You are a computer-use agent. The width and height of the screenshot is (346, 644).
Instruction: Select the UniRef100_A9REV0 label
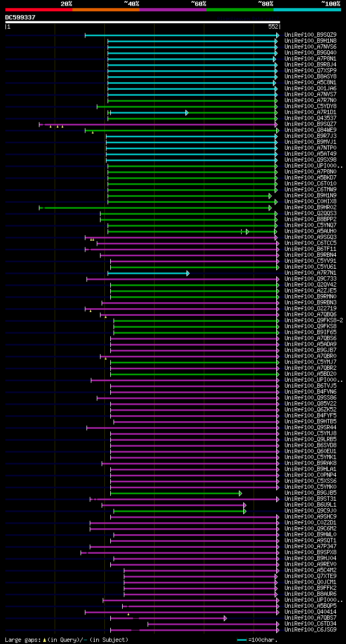[x=311, y=565]
